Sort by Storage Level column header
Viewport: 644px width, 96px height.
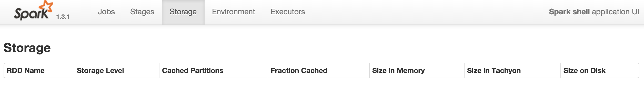100,70
